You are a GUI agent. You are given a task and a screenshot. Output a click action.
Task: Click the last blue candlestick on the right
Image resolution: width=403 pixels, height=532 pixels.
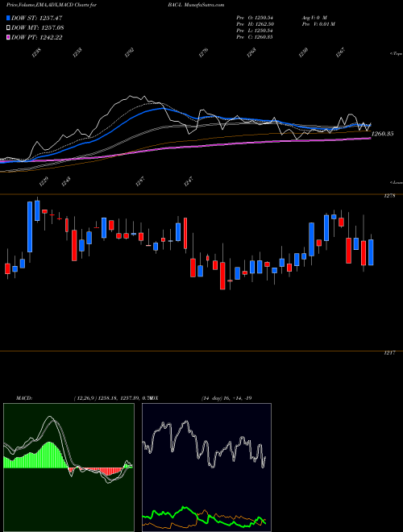coord(371,252)
